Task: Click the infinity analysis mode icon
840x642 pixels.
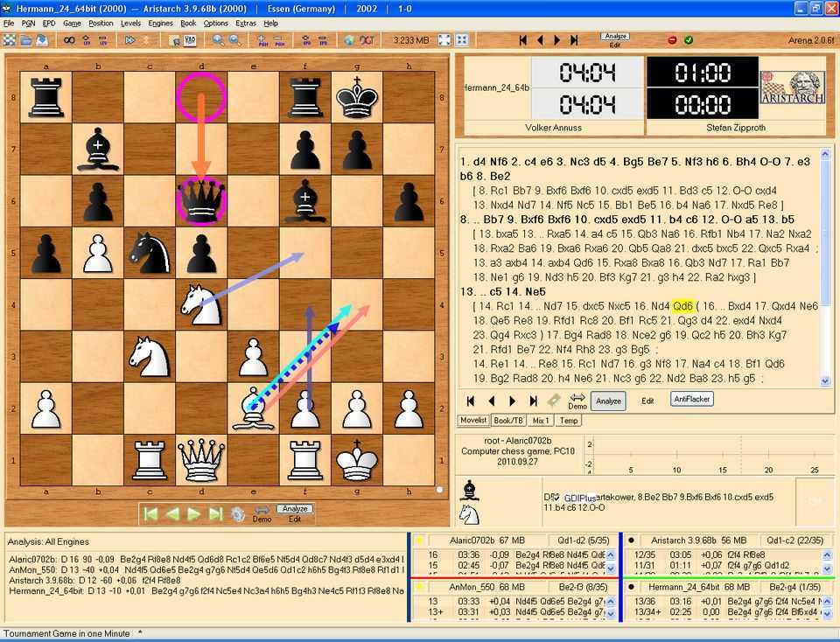Action: (67, 40)
